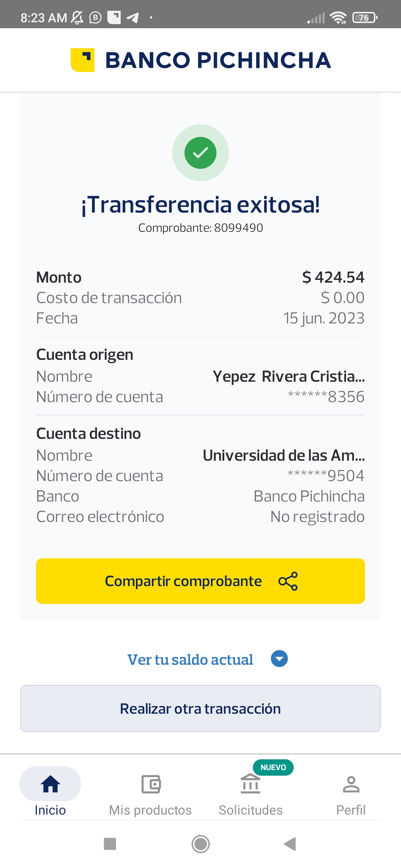Image resolution: width=401 pixels, height=868 pixels.
Task: Switch to the Mis productos tab
Action: 150,810
